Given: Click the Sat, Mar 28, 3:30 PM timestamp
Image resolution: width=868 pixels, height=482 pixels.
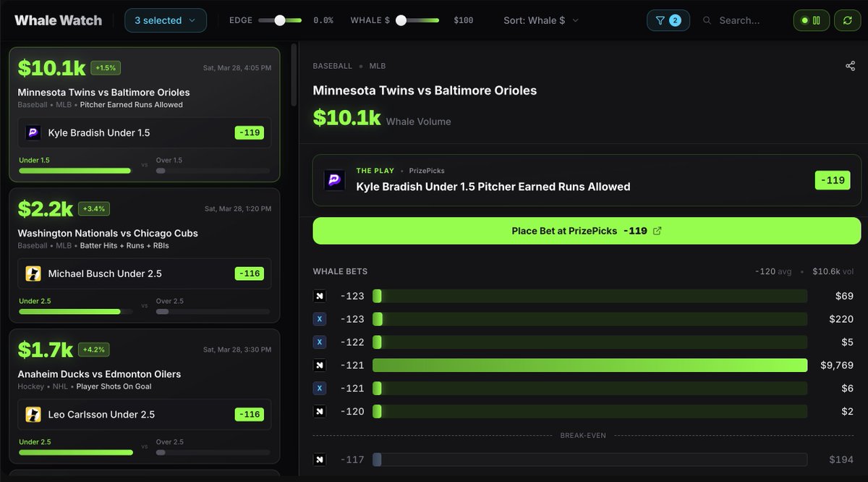Looking at the screenshot, I should (x=238, y=350).
